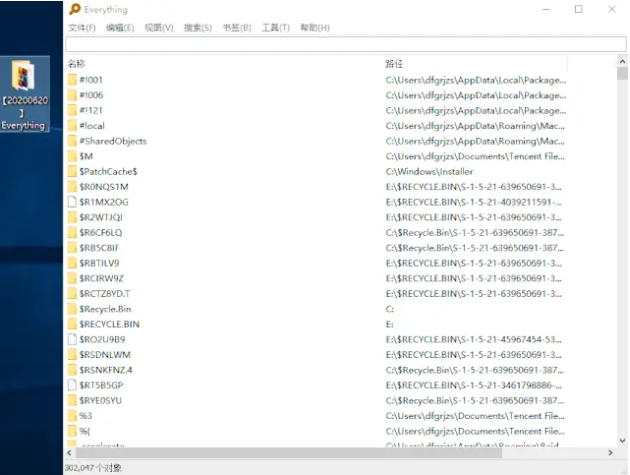Click the folder icon beside #!006
630x475 pixels.
72,95
